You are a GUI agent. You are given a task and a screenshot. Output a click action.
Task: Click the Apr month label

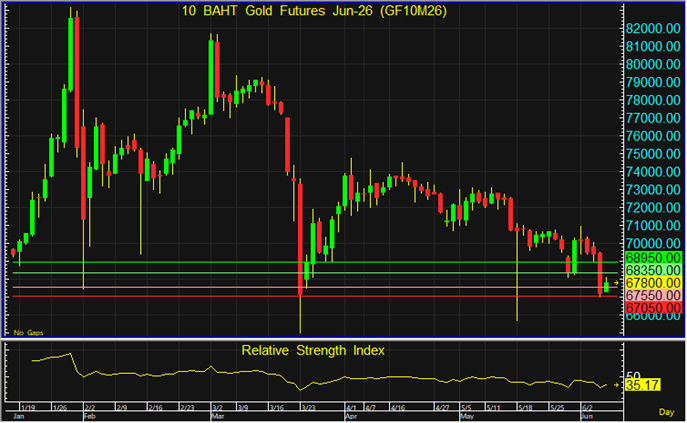coord(351,416)
